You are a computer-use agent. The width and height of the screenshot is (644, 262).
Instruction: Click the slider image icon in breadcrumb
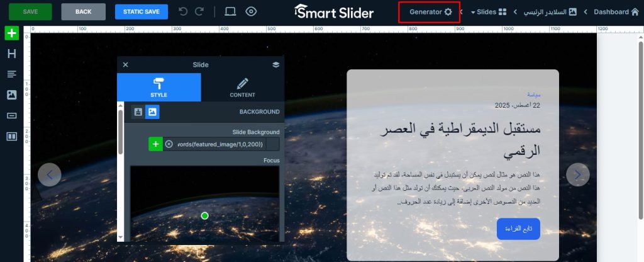[572, 12]
